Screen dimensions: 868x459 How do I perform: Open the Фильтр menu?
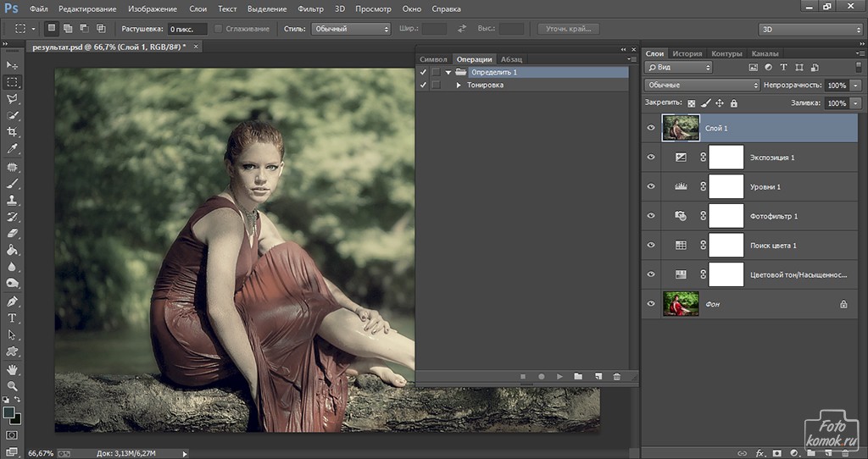pyautogui.click(x=311, y=8)
